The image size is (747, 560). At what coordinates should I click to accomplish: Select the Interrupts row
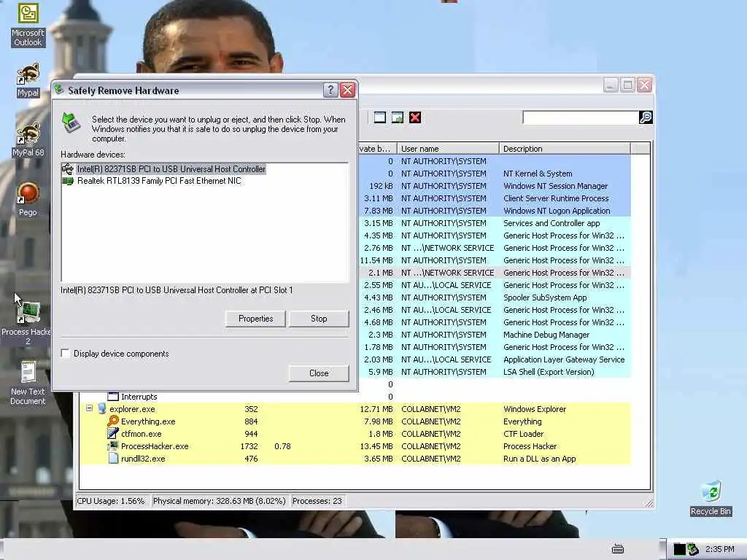pos(355,397)
